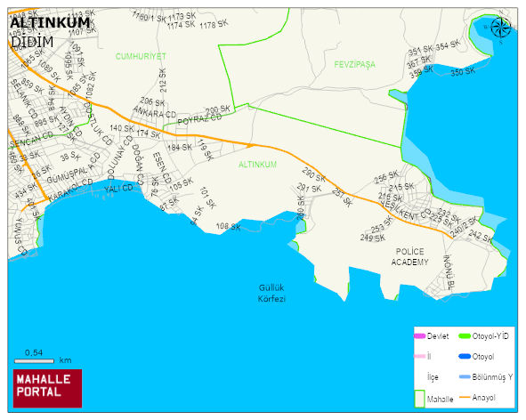Click the İlçe legend entry
The width and height of the screenshot is (526, 420).
(x=433, y=377)
